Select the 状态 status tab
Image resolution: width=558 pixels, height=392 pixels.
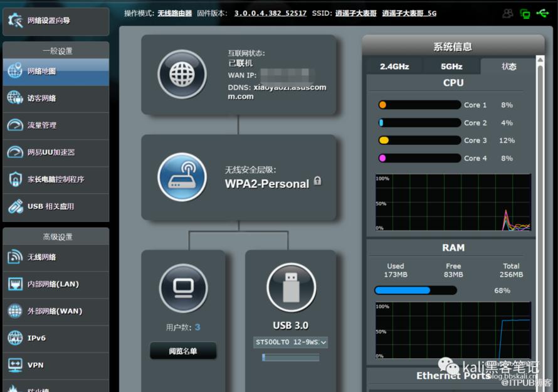tap(508, 66)
